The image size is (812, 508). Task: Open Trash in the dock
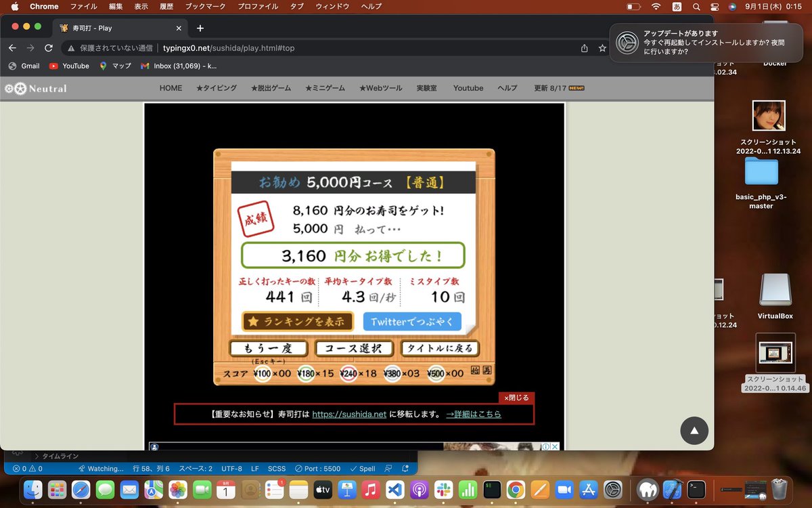click(779, 489)
